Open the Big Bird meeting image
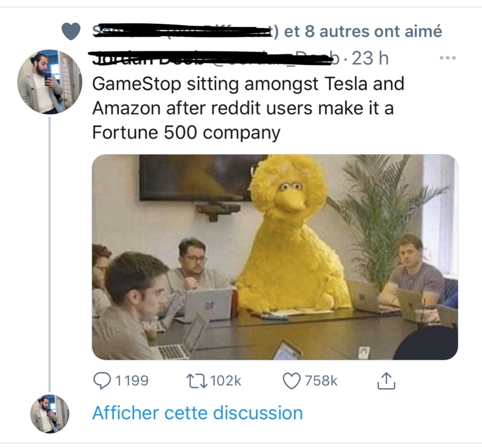The width and height of the screenshot is (482, 448). tap(275, 257)
